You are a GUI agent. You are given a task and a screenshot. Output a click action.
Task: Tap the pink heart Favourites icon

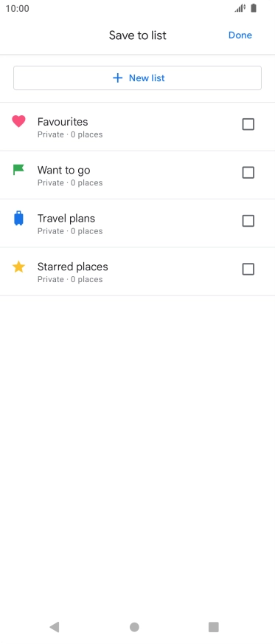(18, 121)
